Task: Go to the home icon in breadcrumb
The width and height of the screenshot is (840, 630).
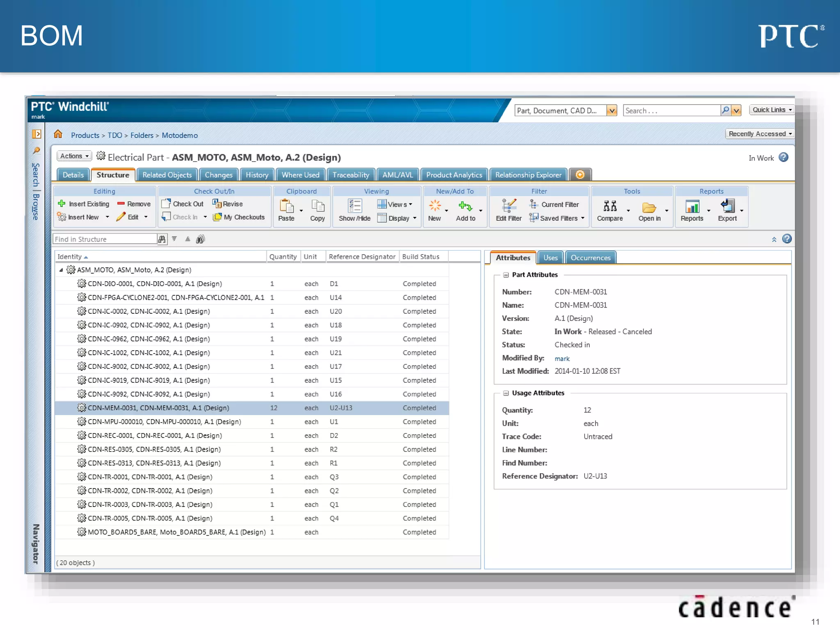Action: 58,135
